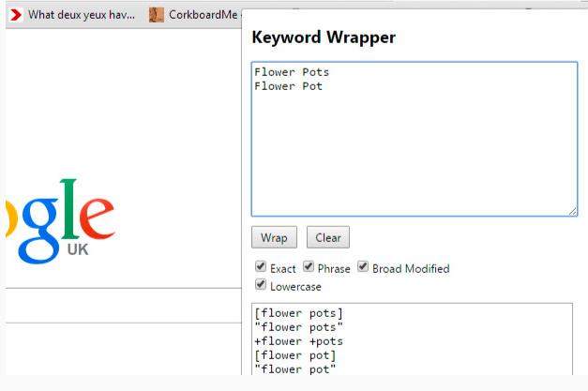Place cursor on "Flower Pots" input line
The width and height of the screenshot is (588, 391).
coord(292,72)
